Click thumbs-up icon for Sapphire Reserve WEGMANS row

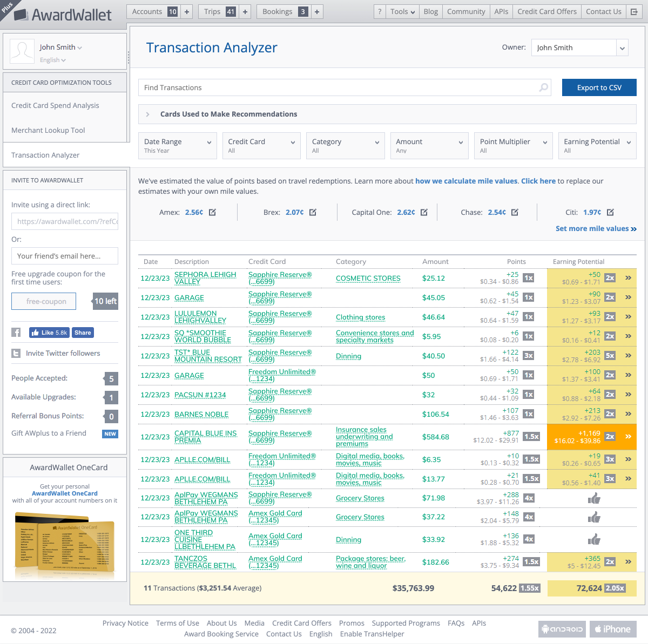tap(594, 498)
